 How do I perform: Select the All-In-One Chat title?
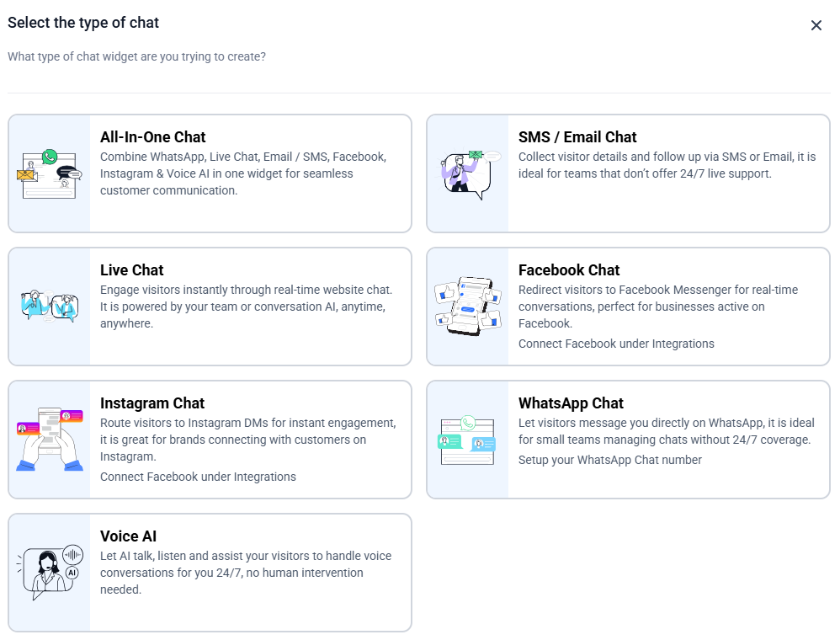(152, 137)
